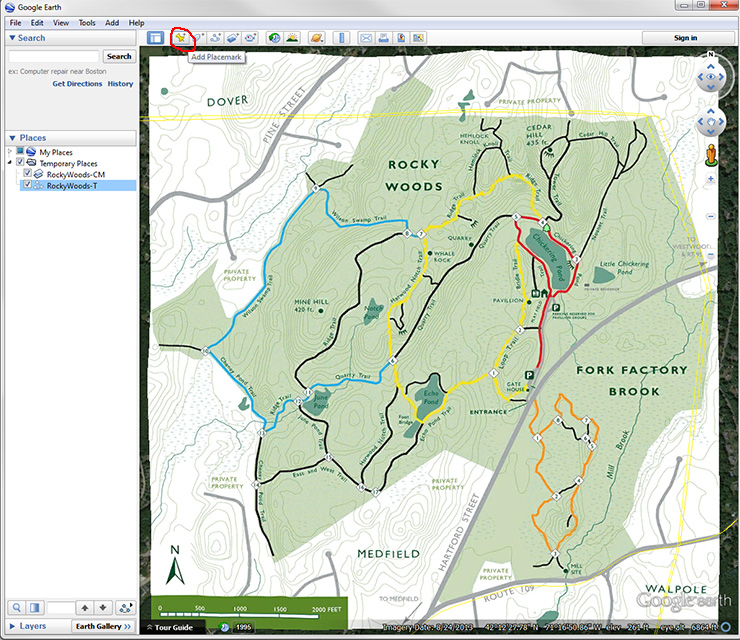740x640 pixels.
Task: Toggle the sidebar panel button
Action: [x=155, y=38]
